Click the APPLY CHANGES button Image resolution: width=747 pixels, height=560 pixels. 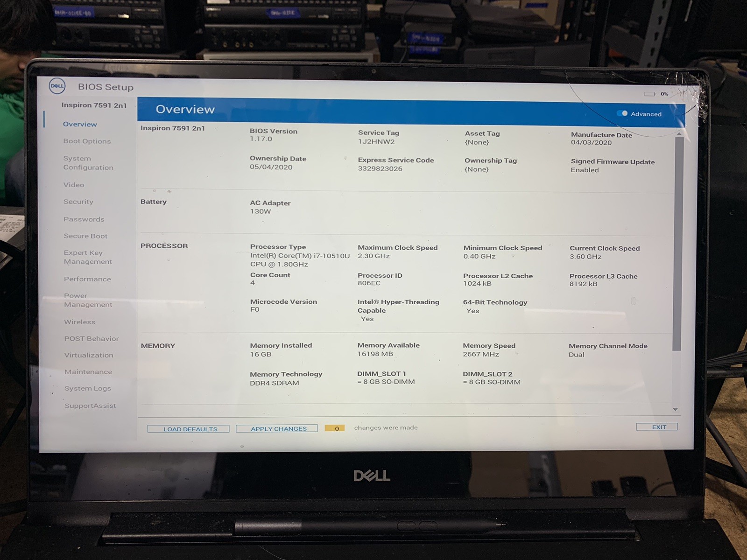tap(277, 428)
